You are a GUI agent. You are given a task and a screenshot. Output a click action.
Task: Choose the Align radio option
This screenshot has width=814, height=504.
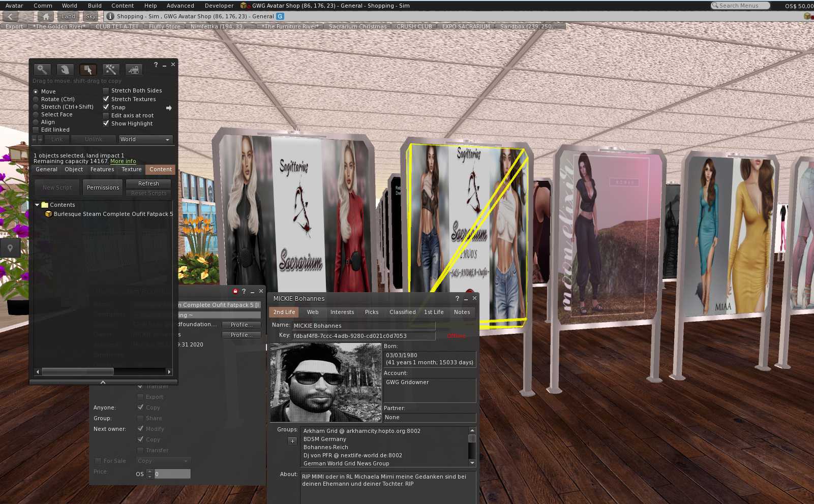coord(36,122)
